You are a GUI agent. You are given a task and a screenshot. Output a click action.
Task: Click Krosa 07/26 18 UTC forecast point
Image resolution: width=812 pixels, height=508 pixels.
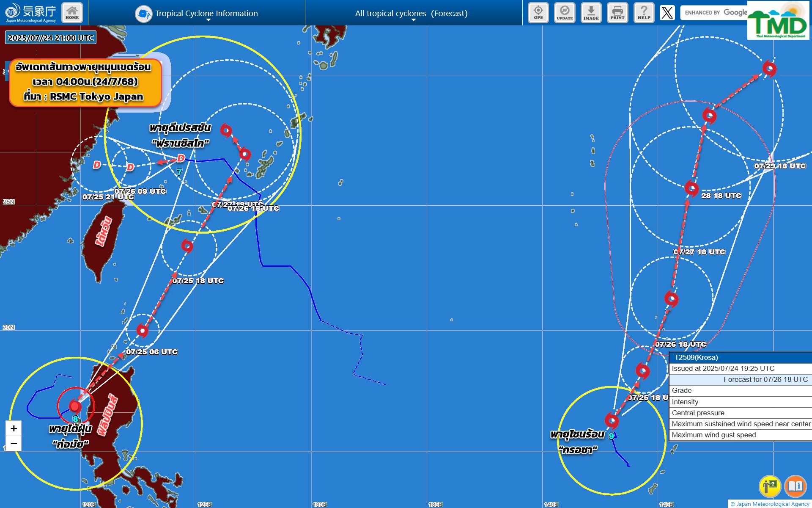point(671,299)
